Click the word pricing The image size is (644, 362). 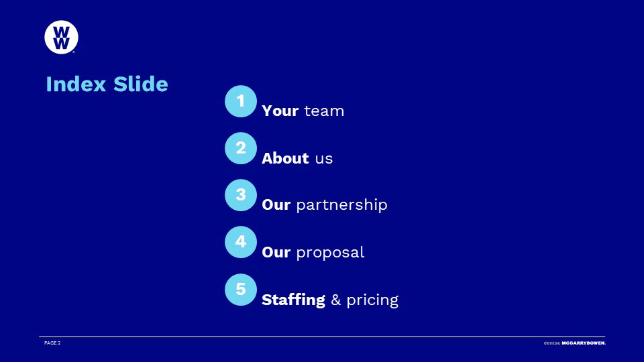point(372,300)
